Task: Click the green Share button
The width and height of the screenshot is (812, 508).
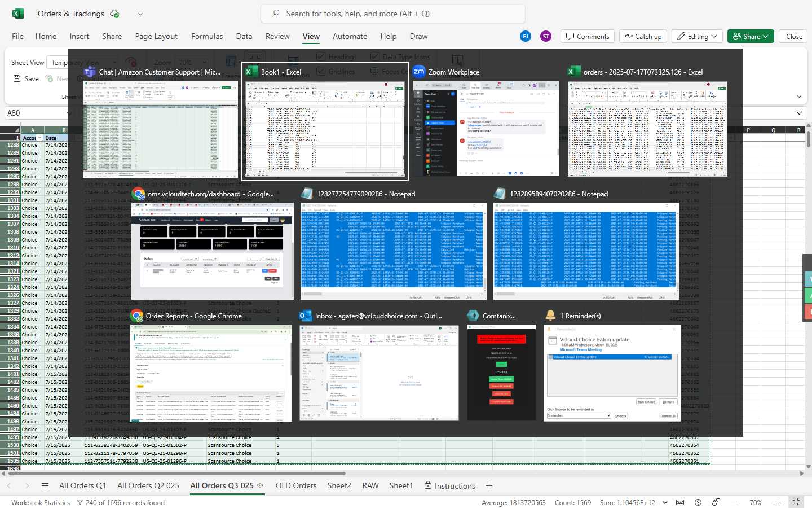Action: click(x=751, y=36)
